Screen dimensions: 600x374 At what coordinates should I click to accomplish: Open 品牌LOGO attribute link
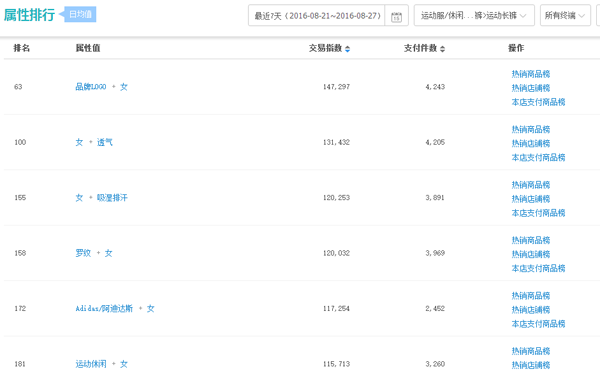coord(91,87)
